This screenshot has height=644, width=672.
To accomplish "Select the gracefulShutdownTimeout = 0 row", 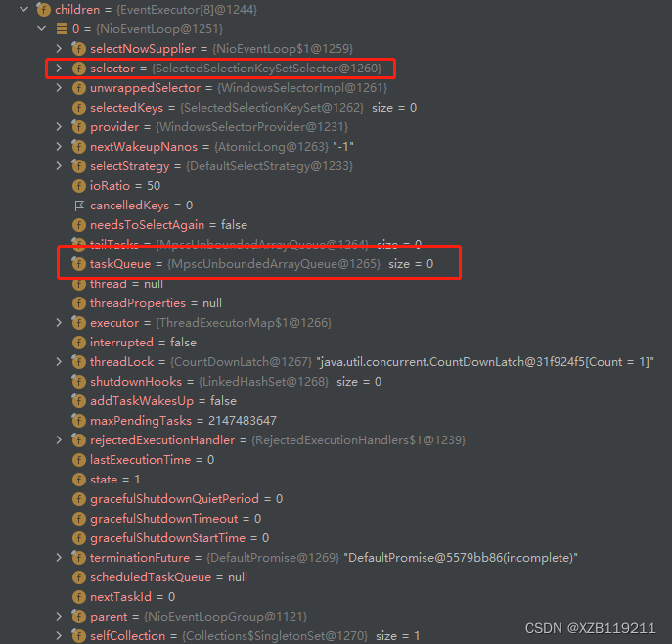I will pyautogui.click(x=166, y=519).
